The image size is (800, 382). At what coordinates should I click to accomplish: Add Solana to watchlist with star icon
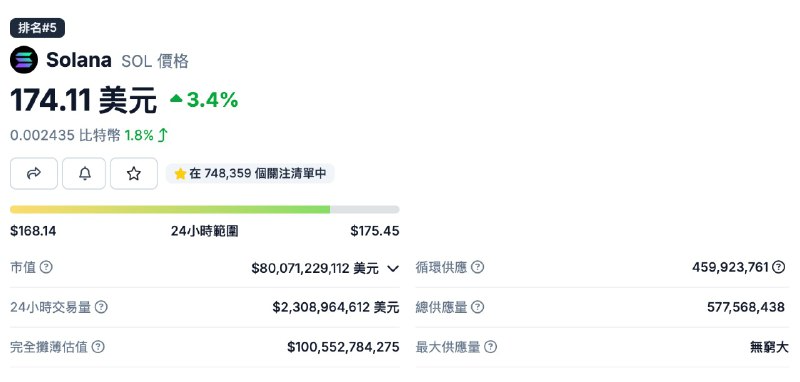click(134, 173)
